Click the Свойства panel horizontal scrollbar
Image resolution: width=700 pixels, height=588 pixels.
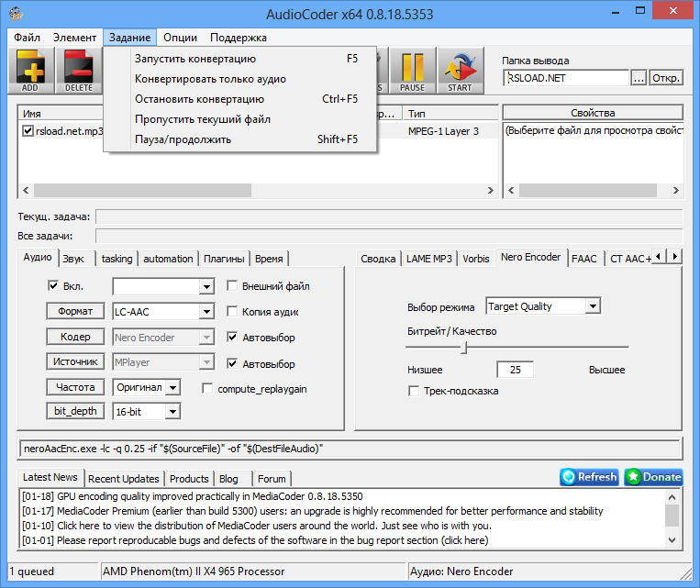pos(594,190)
